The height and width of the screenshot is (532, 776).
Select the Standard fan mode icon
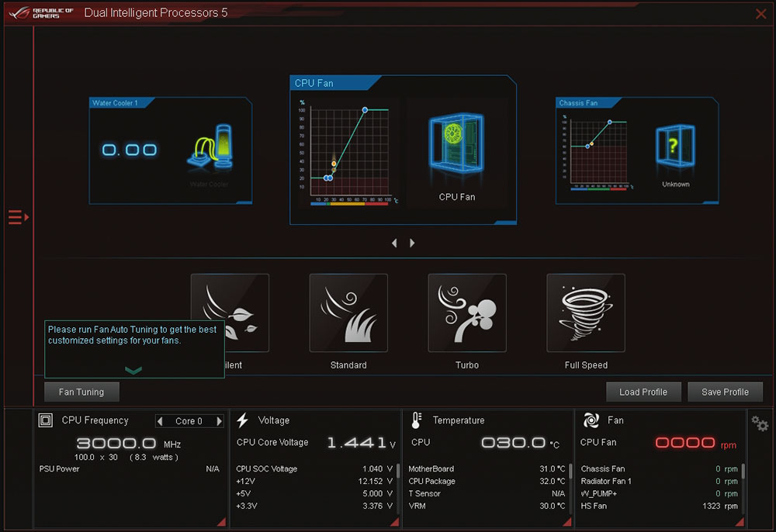click(348, 313)
